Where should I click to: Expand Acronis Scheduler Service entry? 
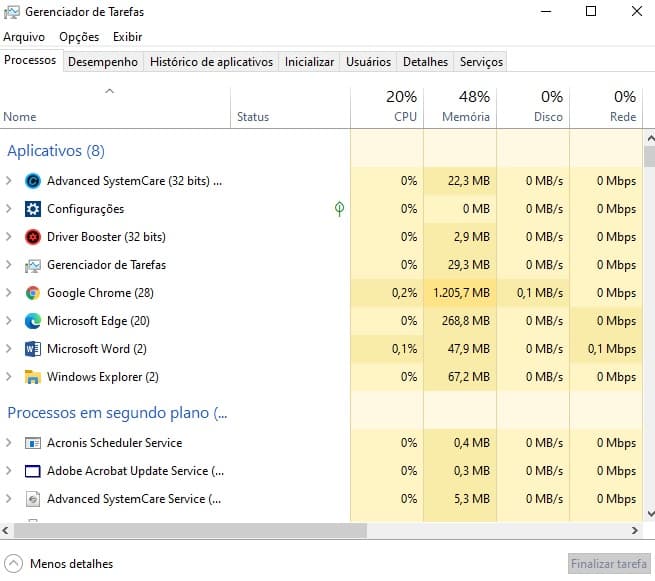point(8,443)
